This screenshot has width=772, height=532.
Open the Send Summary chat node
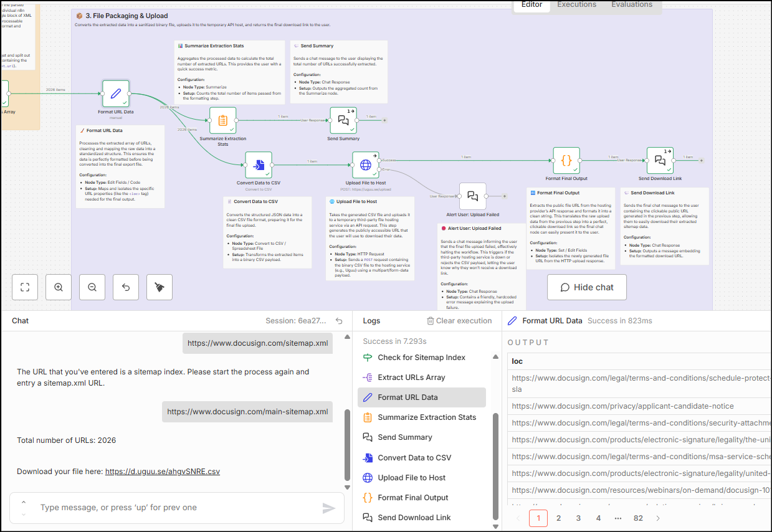click(343, 120)
